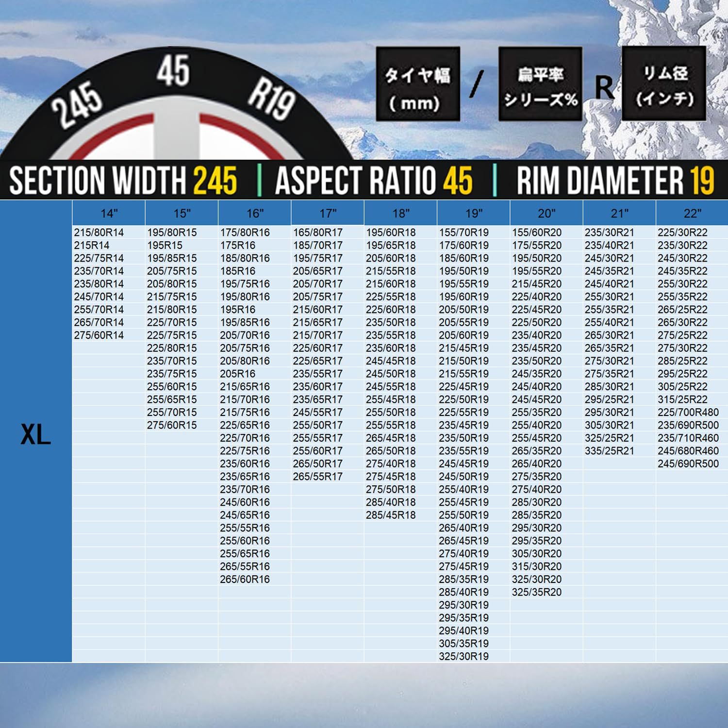Image resolution: width=728 pixels, height=728 pixels.
Task: Click the ASPECT RATIO 45 heading
Action: pos(374,181)
